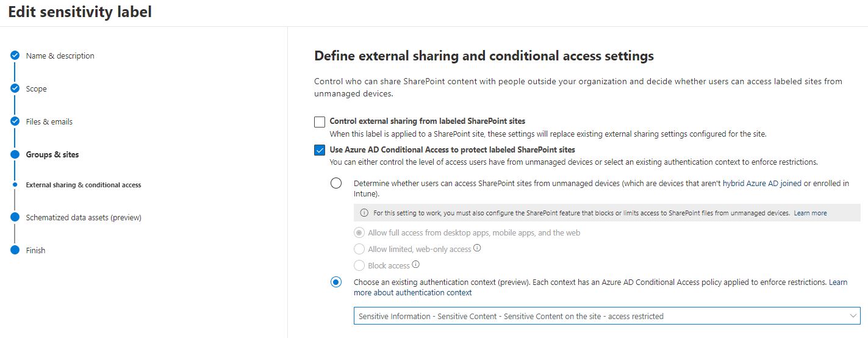Click the Scope step checkmark icon
Image resolution: width=868 pixels, height=338 pixels.
point(15,88)
